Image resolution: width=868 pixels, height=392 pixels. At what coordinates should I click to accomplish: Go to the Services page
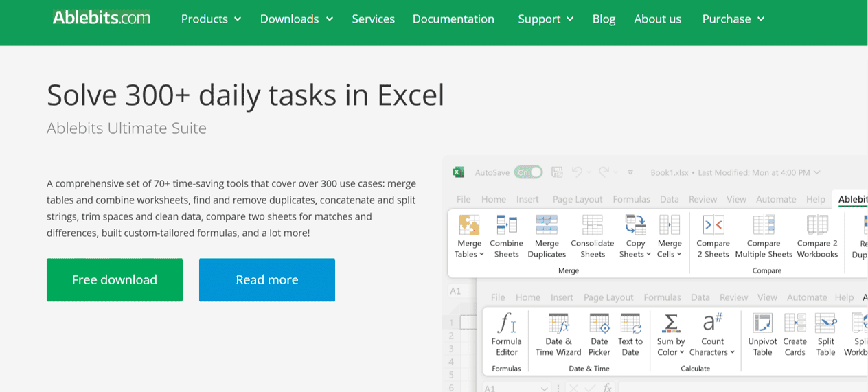coord(373,19)
